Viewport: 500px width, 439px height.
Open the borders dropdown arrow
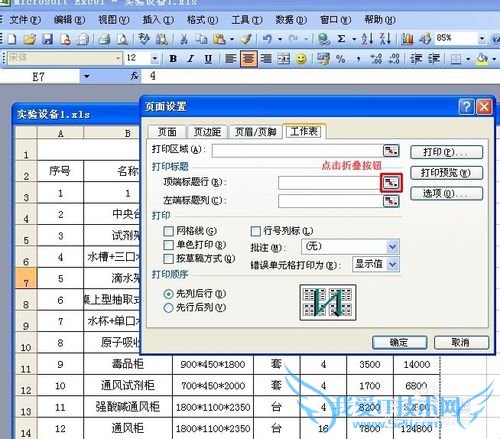point(468,59)
